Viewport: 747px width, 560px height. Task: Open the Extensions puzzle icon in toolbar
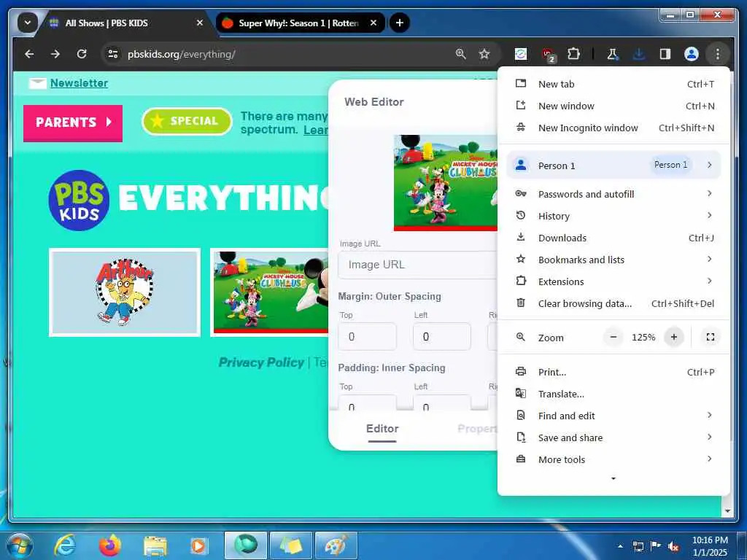(x=573, y=54)
